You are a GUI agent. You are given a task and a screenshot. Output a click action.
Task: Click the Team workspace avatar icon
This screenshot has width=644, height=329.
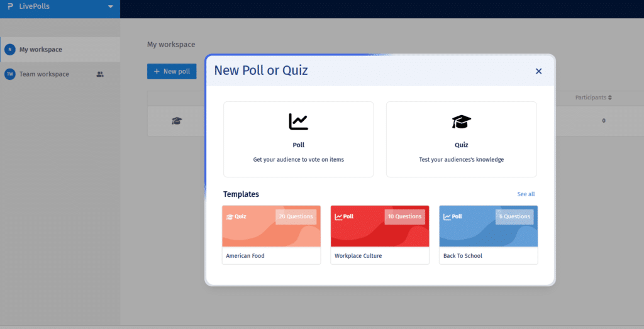(x=9, y=74)
